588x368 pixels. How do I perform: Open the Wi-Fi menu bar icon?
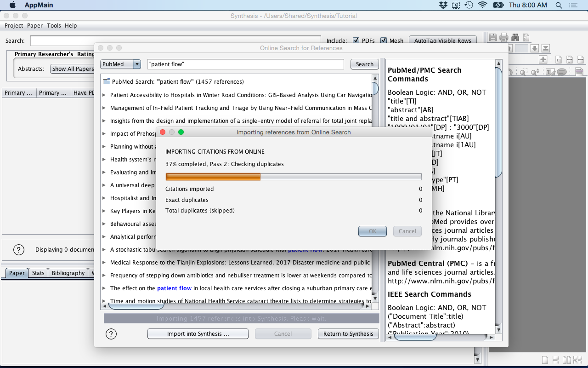(482, 5)
